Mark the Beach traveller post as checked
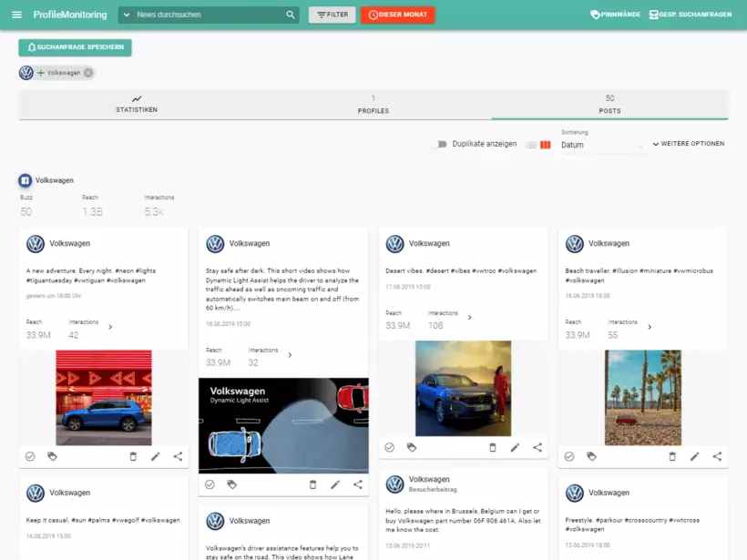The image size is (747, 560). coord(569,457)
